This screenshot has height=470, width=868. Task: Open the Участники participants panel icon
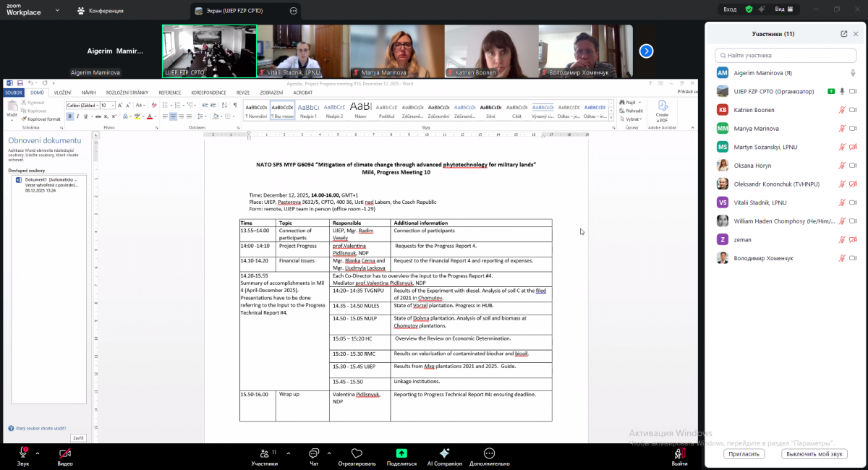click(x=263, y=453)
